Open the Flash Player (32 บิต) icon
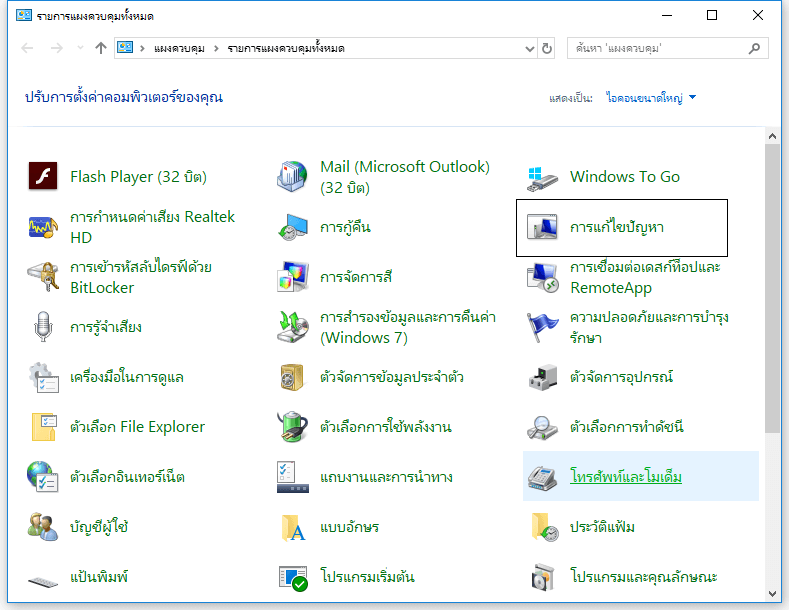This screenshot has width=789, height=610. click(x=43, y=176)
